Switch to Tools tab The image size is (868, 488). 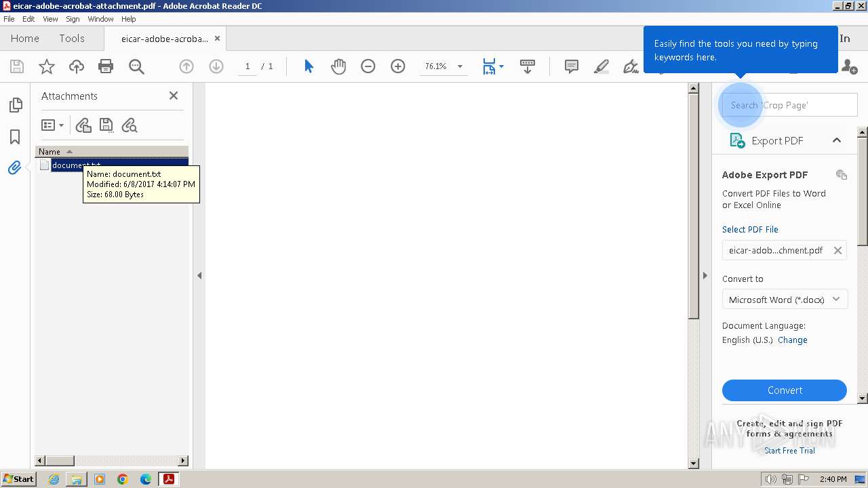72,39
